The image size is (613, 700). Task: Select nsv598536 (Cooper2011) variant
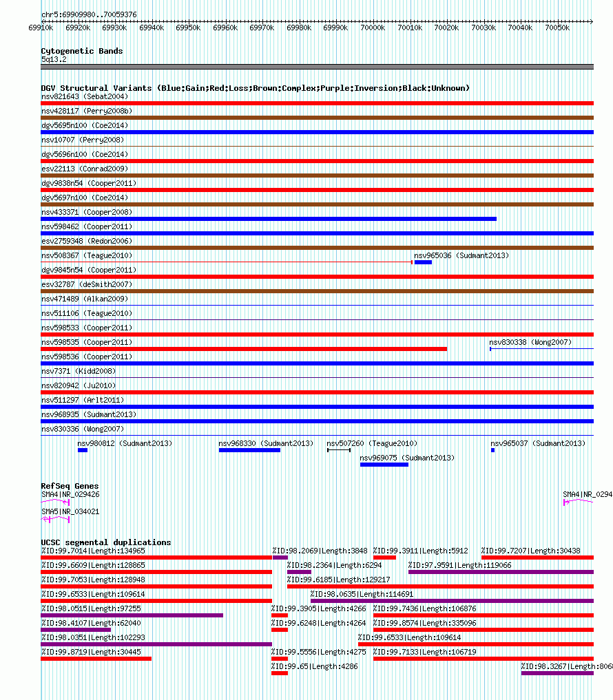(x=87, y=357)
